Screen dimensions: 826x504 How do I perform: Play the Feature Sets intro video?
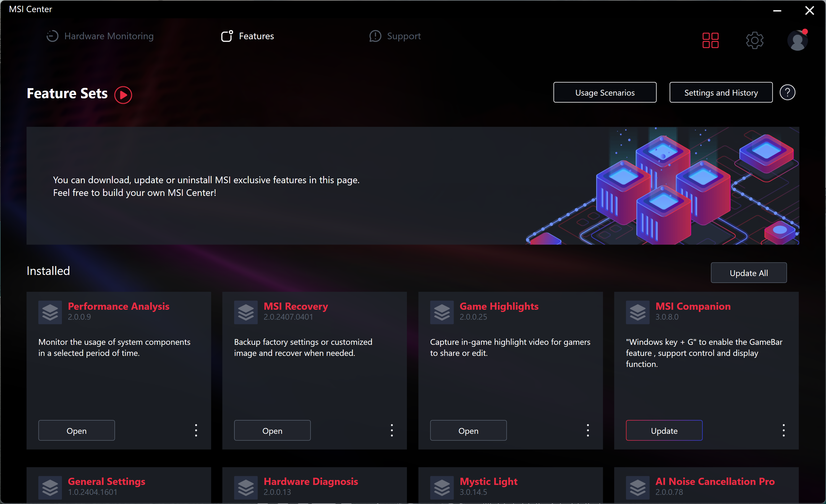123,95
